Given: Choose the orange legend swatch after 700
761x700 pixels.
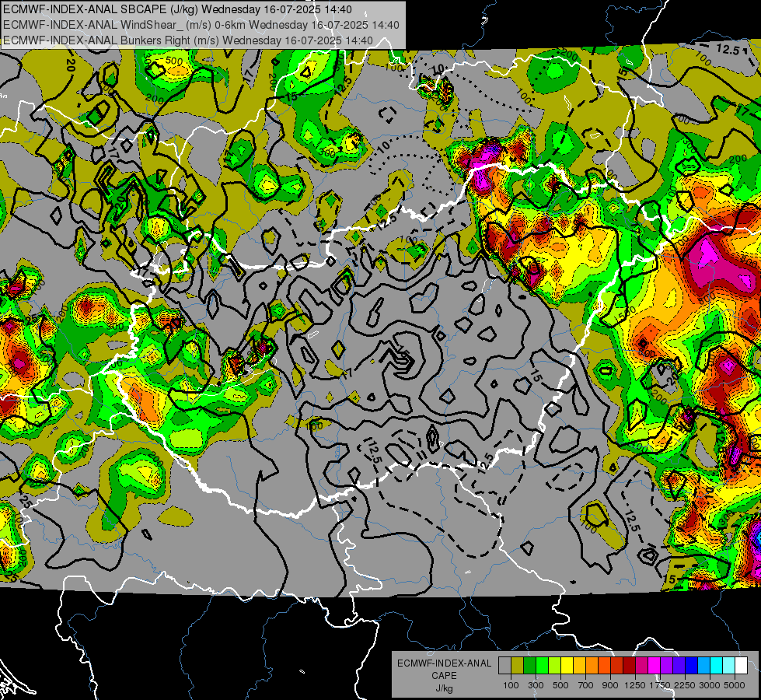Looking at the screenshot, I should click(592, 666).
